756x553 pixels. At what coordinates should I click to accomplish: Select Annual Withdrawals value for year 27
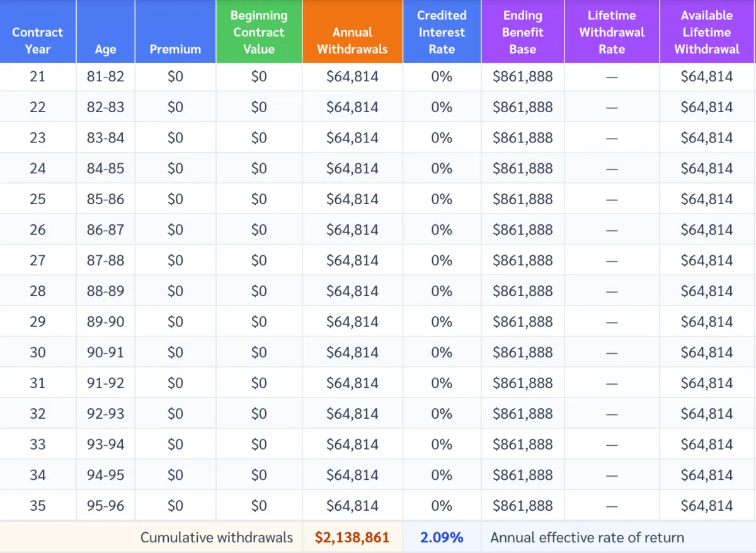click(x=352, y=260)
